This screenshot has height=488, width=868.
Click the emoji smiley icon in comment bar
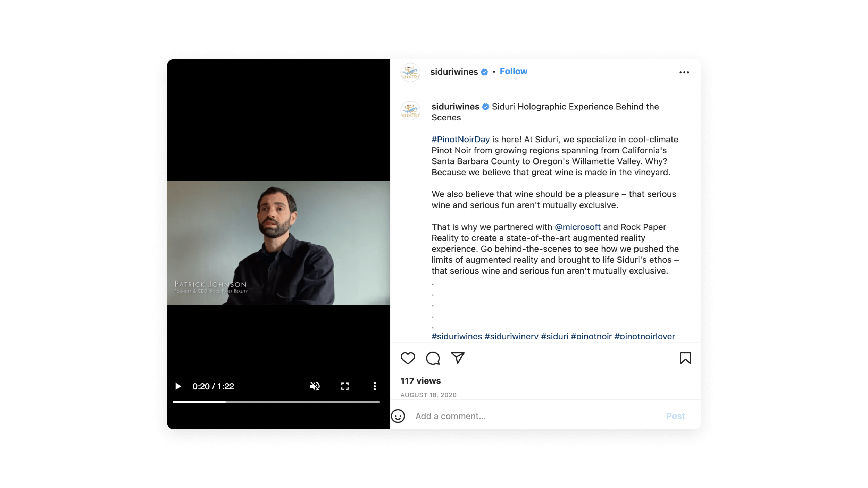pyautogui.click(x=398, y=416)
